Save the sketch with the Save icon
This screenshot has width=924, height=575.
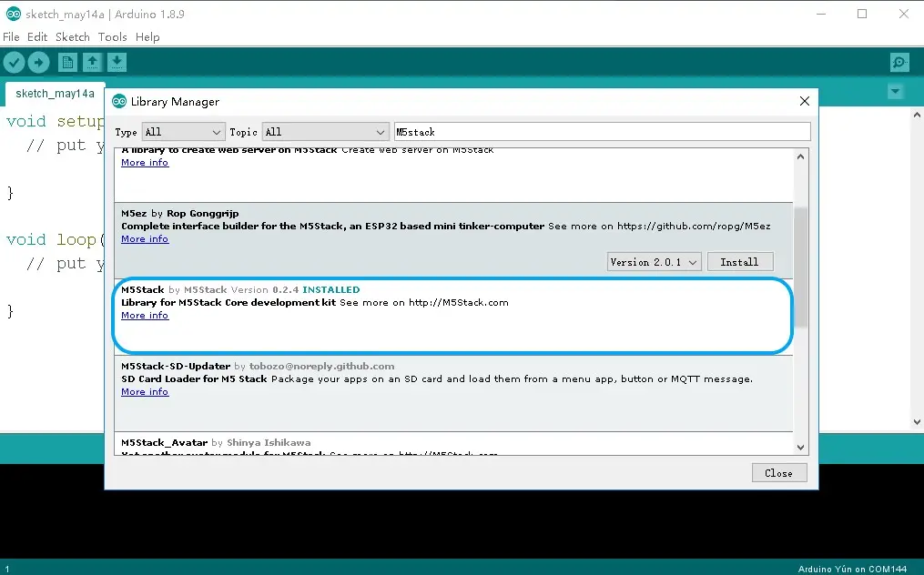click(x=117, y=62)
